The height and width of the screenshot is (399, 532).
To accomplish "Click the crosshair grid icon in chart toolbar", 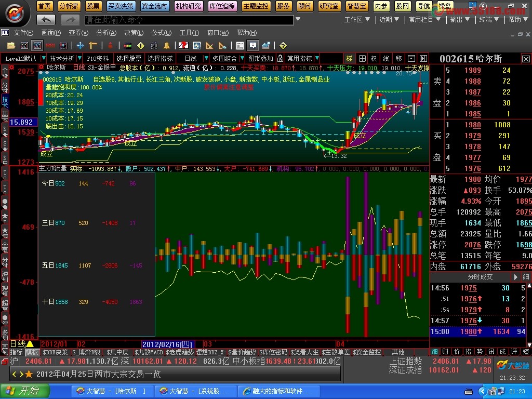I will point(362,58).
